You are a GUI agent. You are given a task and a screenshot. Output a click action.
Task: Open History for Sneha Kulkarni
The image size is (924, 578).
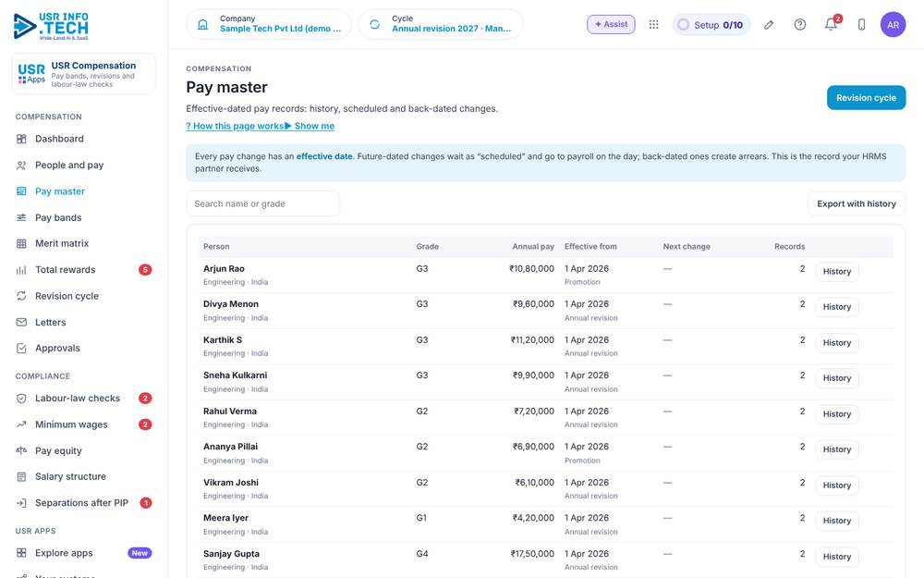pyautogui.click(x=837, y=378)
